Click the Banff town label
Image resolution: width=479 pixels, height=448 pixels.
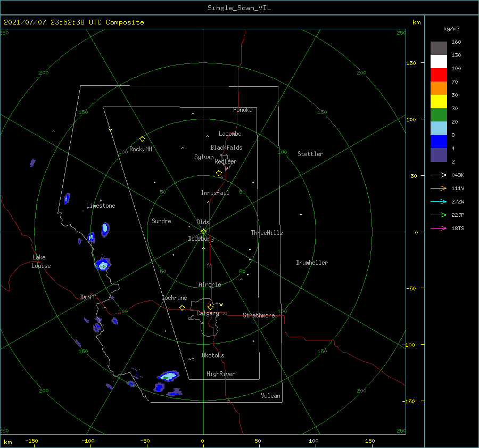click(x=88, y=297)
